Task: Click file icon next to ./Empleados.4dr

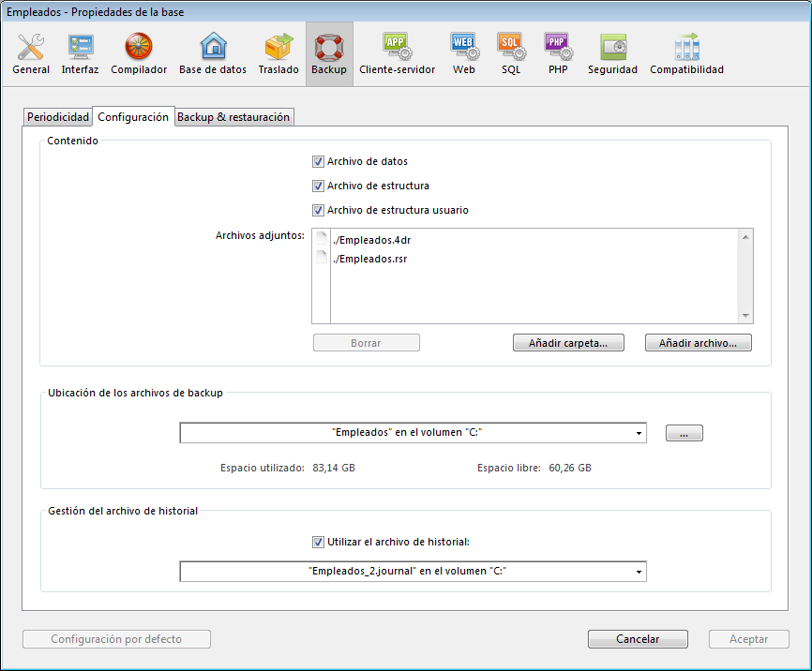Action: click(322, 239)
